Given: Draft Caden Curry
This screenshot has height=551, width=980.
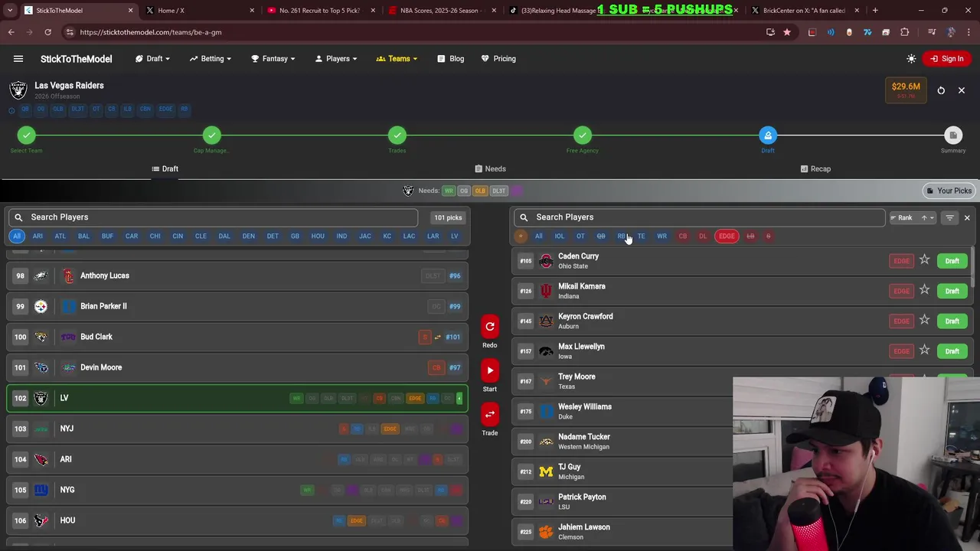Looking at the screenshot, I should coord(952,261).
